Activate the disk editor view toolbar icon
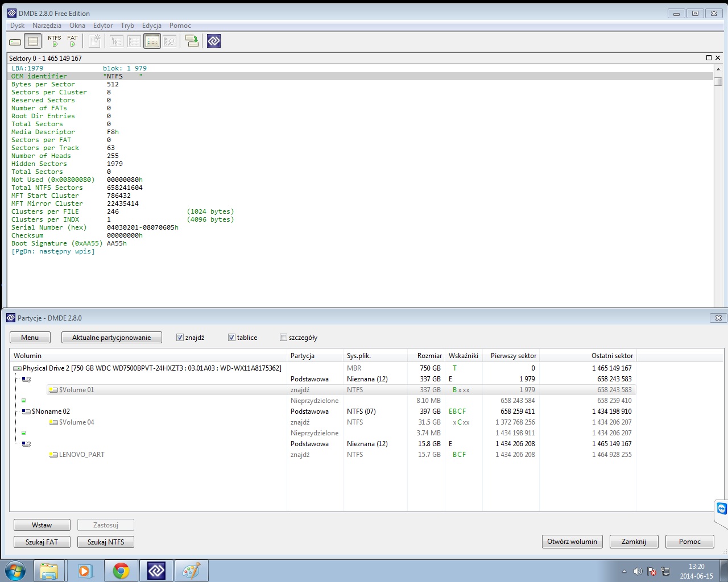Image resolution: width=728 pixels, height=582 pixels. [x=152, y=41]
